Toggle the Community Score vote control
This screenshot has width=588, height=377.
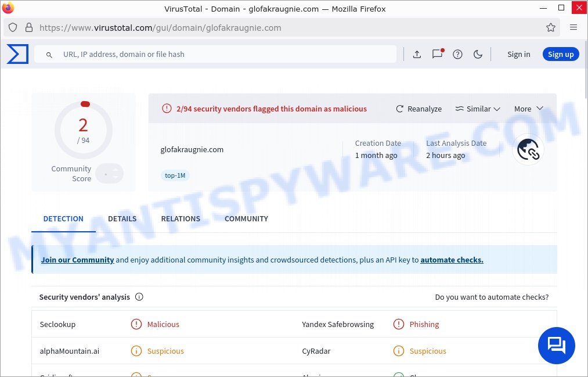tap(109, 174)
